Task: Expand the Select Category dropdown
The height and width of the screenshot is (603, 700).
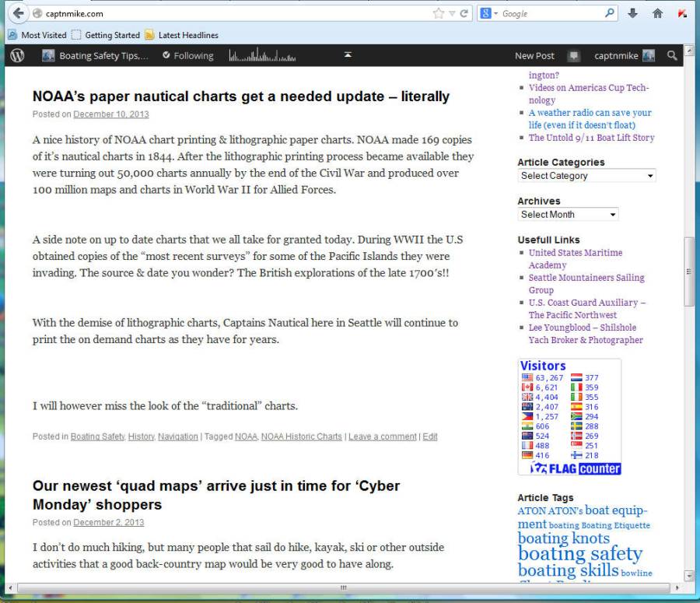Action: pos(586,176)
